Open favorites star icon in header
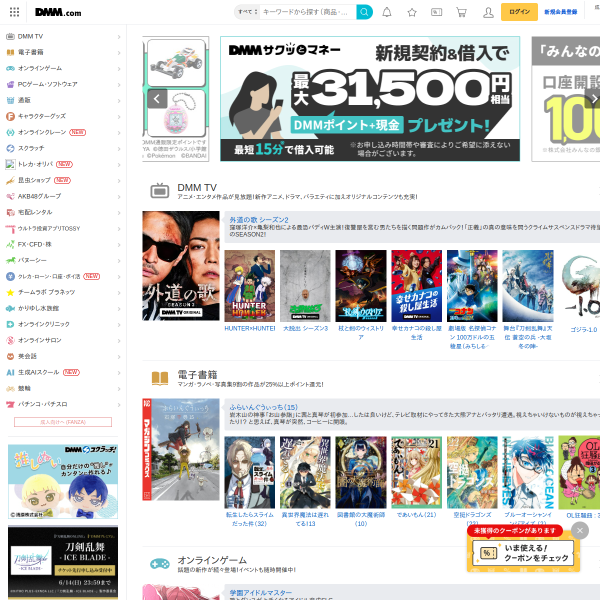This screenshot has height=600, width=600. (x=412, y=13)
